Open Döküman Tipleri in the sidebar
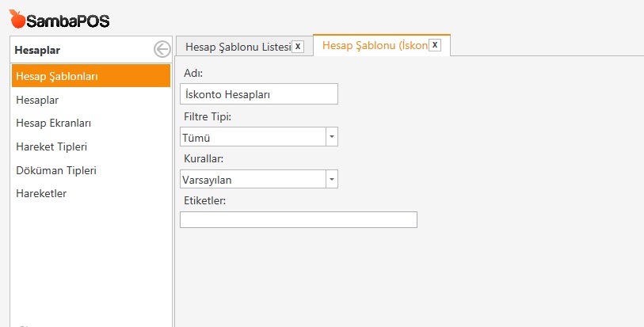Screen dimensions: 644x327 [56, 170]
